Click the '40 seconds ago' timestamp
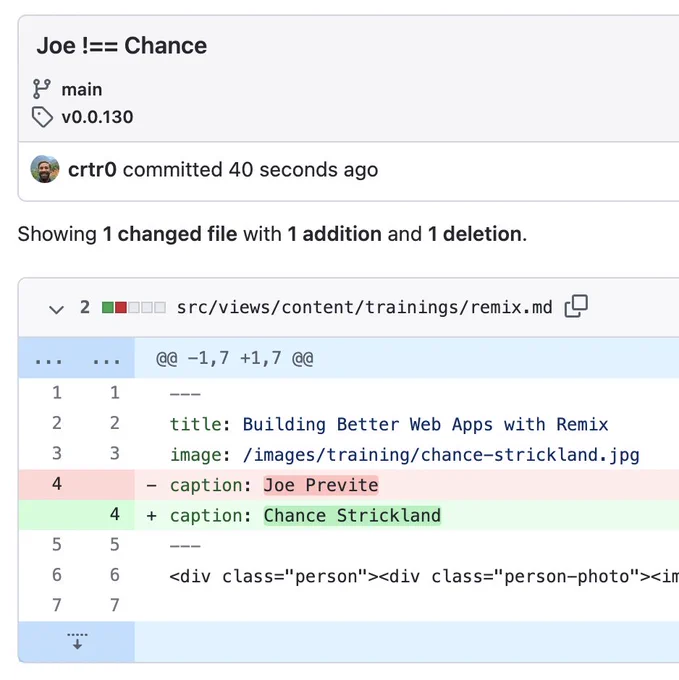The height and width of the screenshot is (680, 679). (x=304, y=170)
